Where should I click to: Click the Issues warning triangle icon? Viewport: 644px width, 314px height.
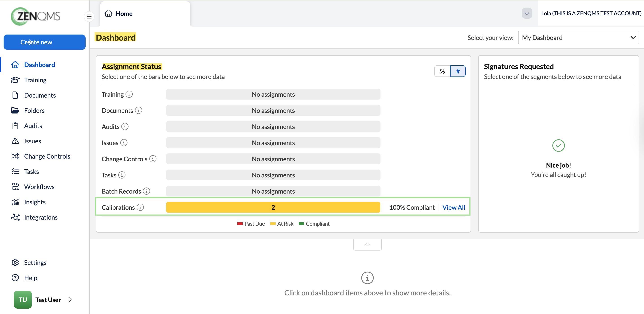(x=15, y=141)
